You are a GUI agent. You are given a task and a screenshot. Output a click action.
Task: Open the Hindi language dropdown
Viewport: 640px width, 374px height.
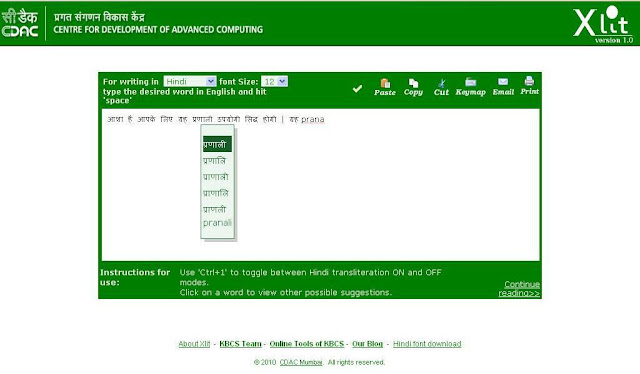[189, 81]
